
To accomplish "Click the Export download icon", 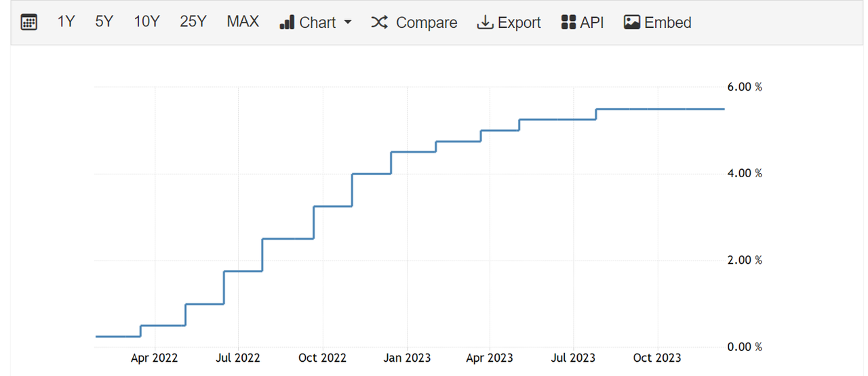I will (485, 22).
